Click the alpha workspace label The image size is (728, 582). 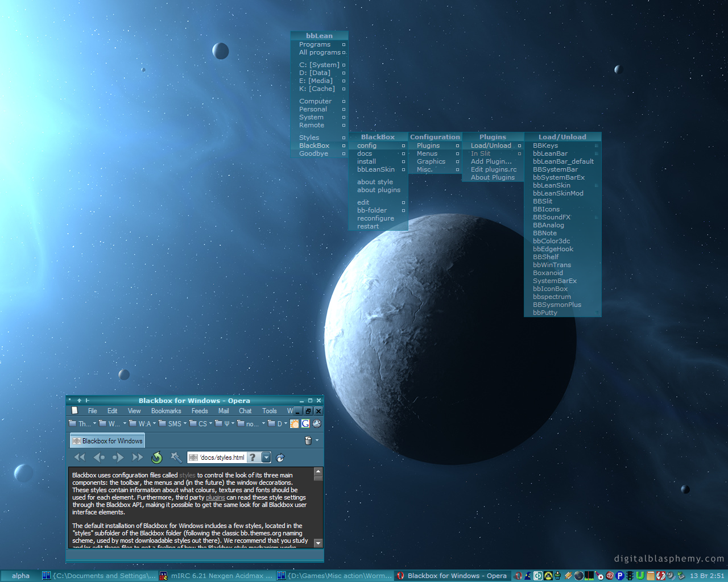(x=20, y=576)
